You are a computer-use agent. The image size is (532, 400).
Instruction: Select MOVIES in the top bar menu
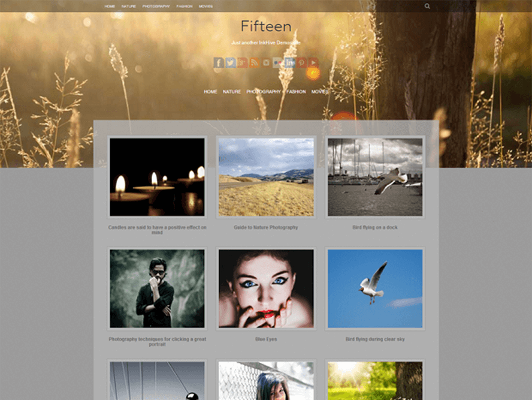pos(205,6)
